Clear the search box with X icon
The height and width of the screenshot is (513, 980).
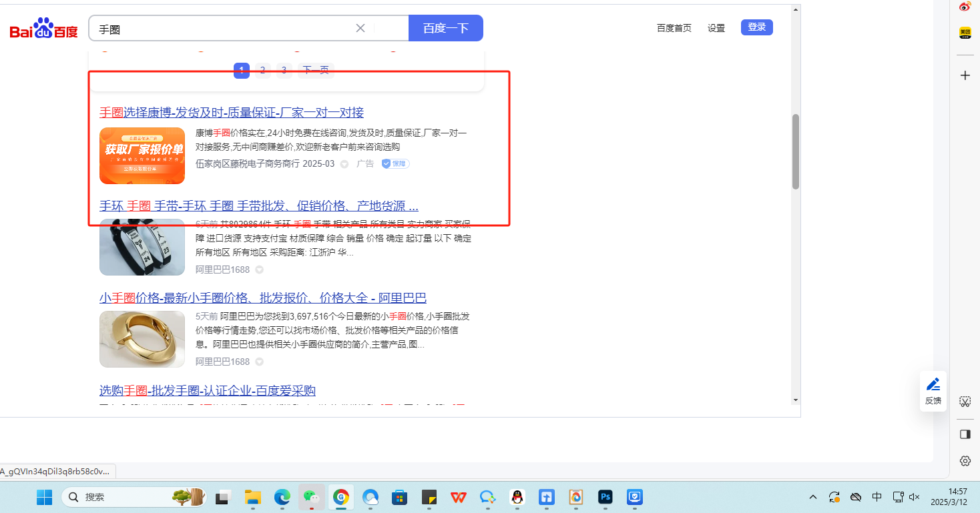pyautogui.click(x=360, y=28)
